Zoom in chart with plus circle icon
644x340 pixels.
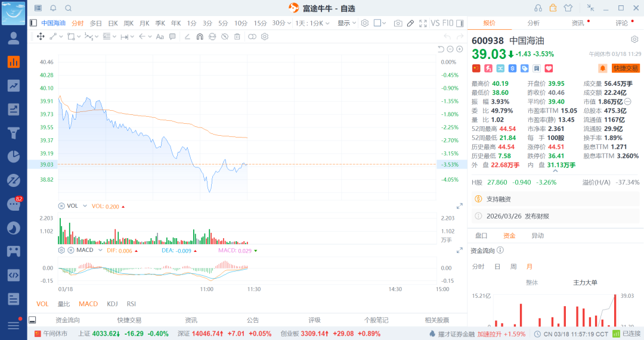coord(460,49)
